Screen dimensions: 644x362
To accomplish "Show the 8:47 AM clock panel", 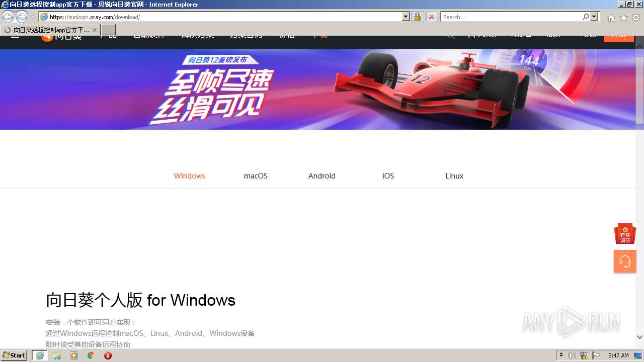I will click(x=618, y=355).
